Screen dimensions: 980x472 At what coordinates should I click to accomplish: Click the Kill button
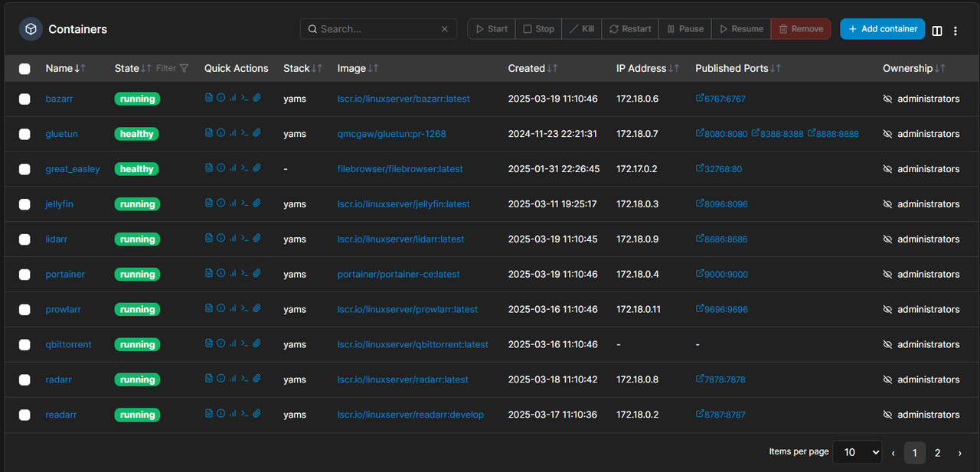click(582, 29)
